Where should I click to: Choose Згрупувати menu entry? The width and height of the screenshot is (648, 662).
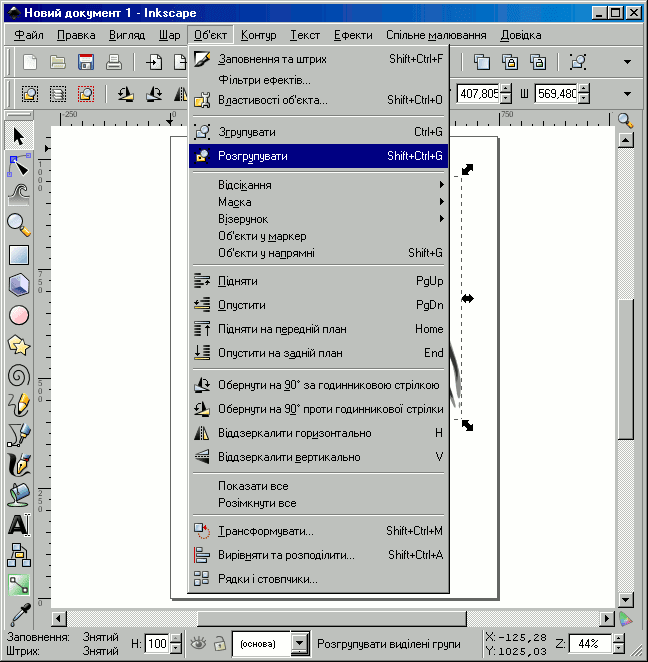(319, 132)
